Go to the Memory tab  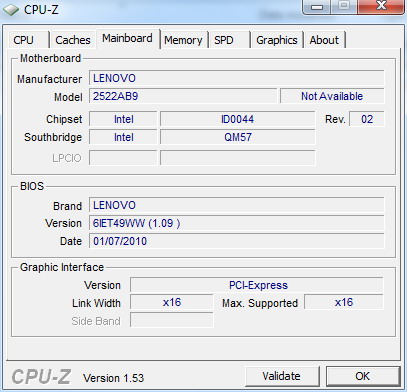pos(183,40)
